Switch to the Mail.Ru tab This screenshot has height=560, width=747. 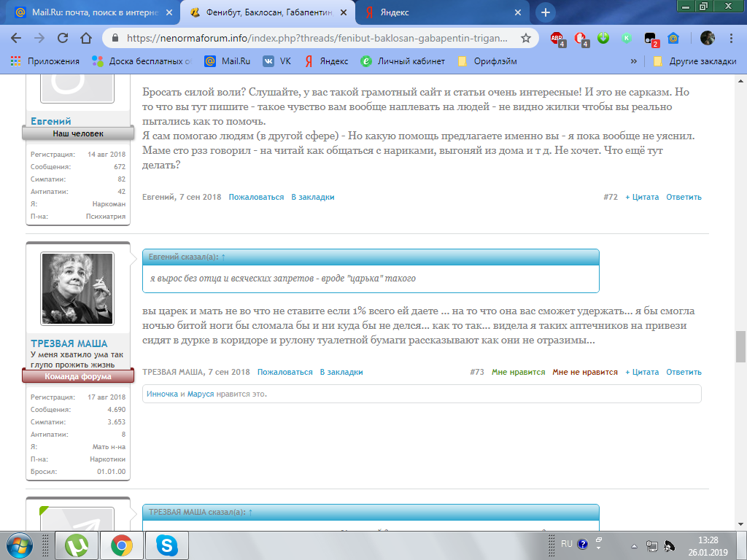[88, 12]
